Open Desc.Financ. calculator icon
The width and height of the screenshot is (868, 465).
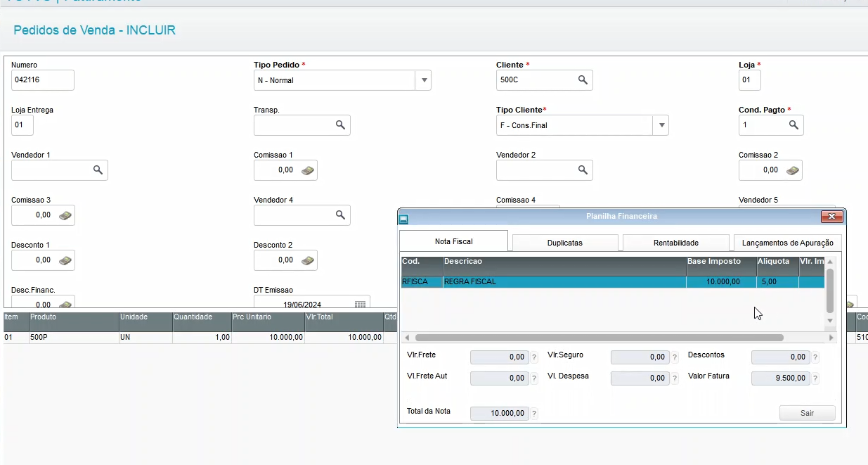coord(65,305)
